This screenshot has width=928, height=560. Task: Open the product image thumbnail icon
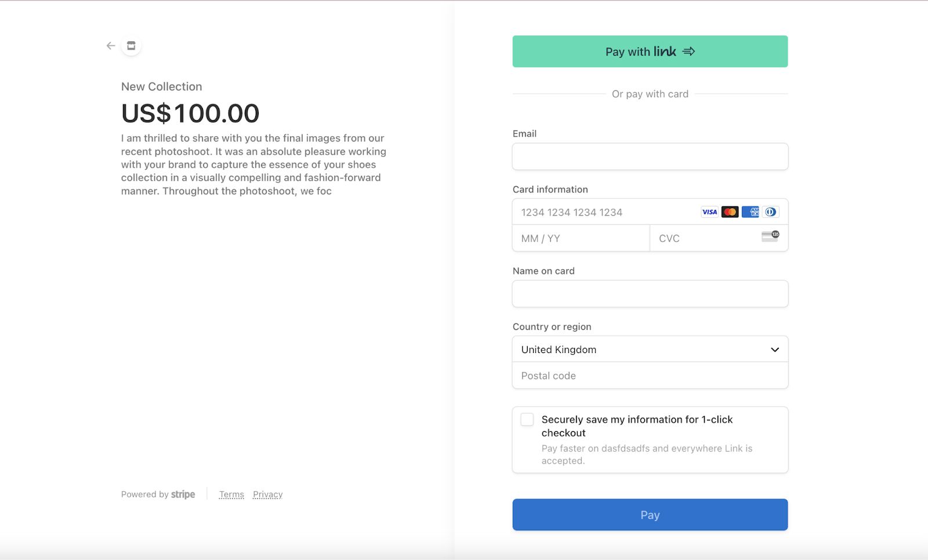coord(130,45)
